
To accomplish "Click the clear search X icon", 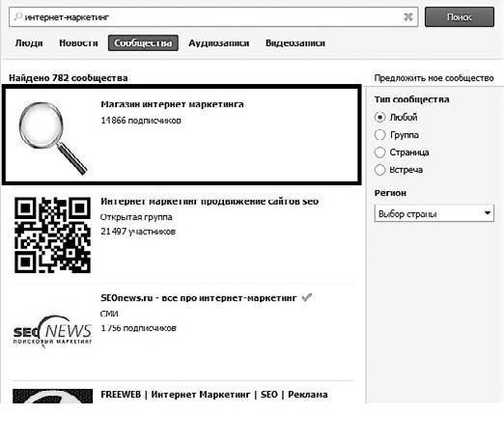I will click(x=408, y=16).
